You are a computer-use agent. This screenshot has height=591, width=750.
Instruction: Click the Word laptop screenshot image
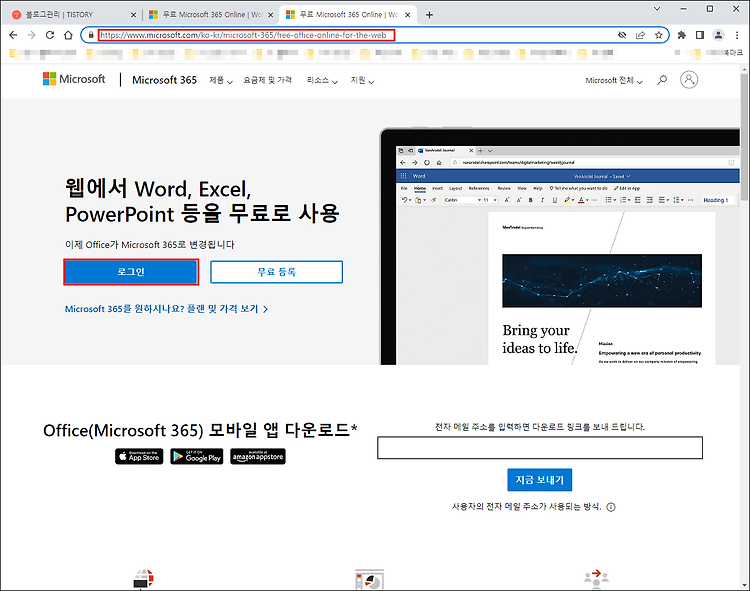tap(560, 246)
